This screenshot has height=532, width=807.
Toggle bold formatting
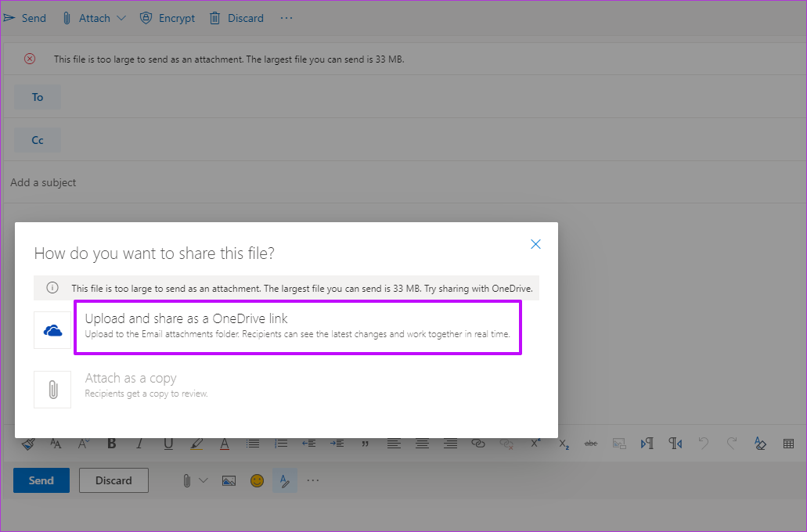coord(112,444)
